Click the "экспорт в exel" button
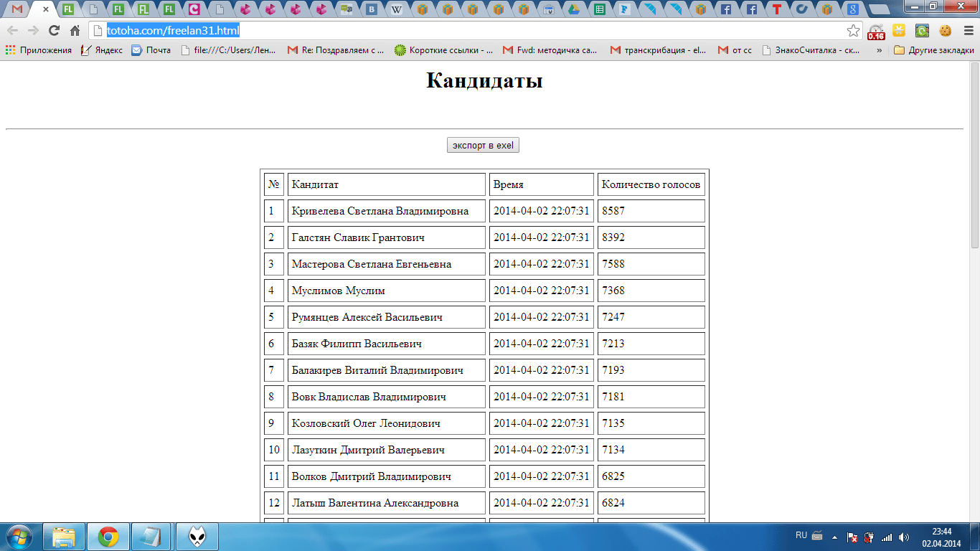The height and width of the screenshot is (551, 980). [x=483, y=145]
